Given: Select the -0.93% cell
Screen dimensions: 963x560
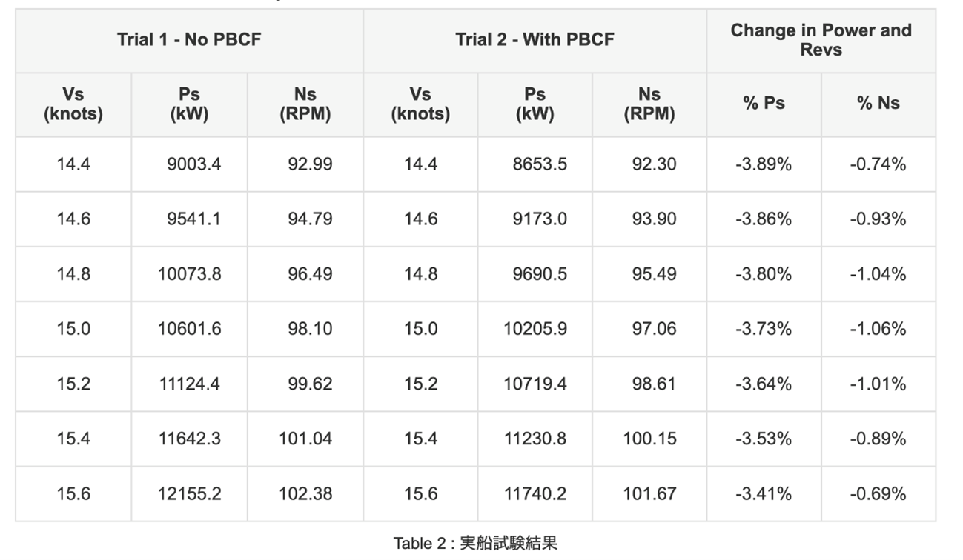Looking at the screenshot, I should click(878, 219).
